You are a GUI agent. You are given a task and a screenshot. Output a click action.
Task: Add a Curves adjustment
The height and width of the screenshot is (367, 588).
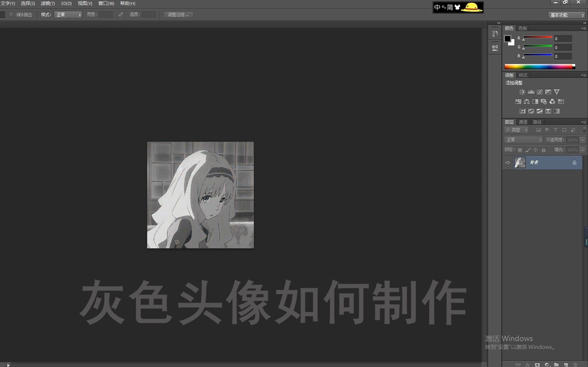(539, 92)
